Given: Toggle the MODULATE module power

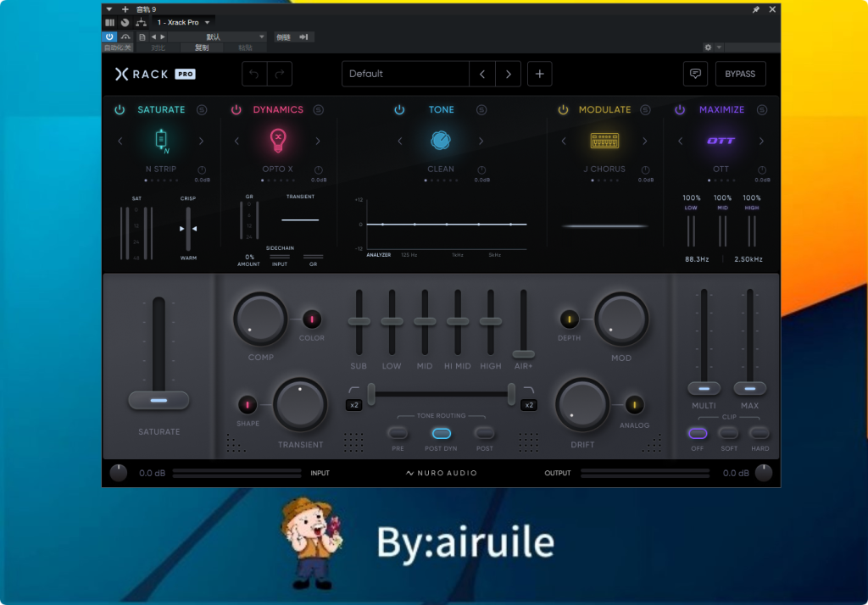Looking at the screenshot, I should 563,109.
